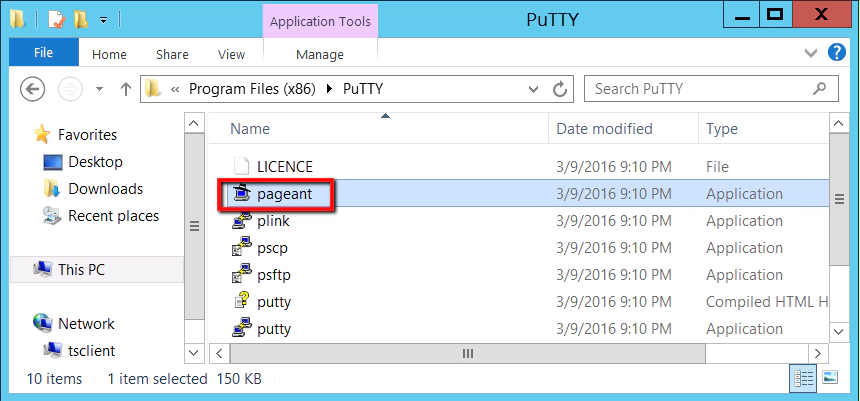860x401 pixels.
Task: Switch to details view layout
Action: click(x=804, y=377)
